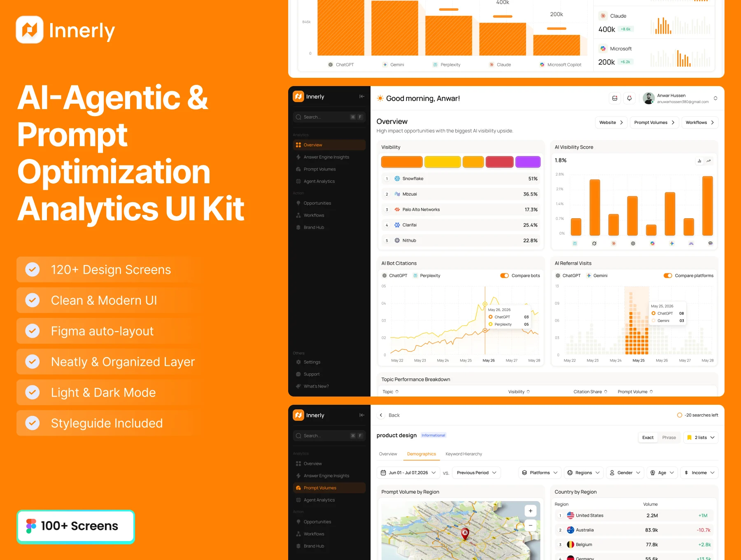Click the yellow Visibility bar segment
This screenshot has height=560, width=741.
click(443, 162)
